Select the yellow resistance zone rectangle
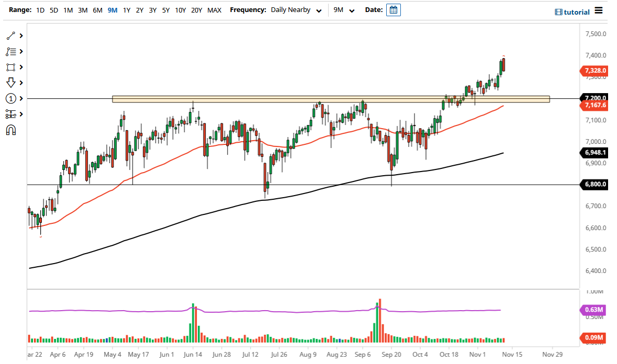The image size is (617, 364). pyautogui.click(x=331, y=99)
